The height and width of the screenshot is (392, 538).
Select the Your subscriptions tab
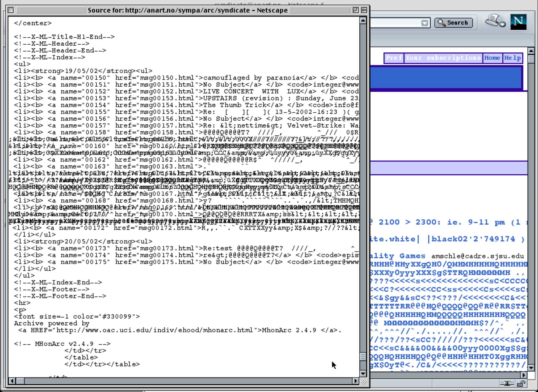pos(443,58)
